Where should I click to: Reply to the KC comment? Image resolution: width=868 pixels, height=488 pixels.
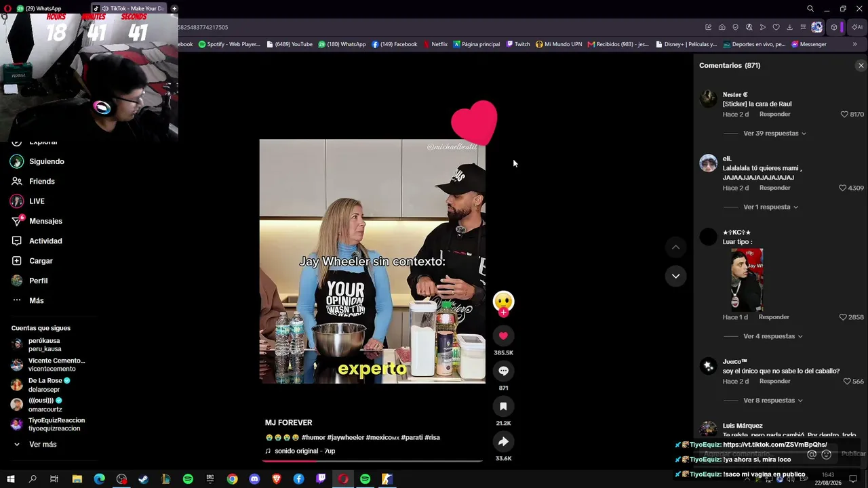[x=774, y=317]
